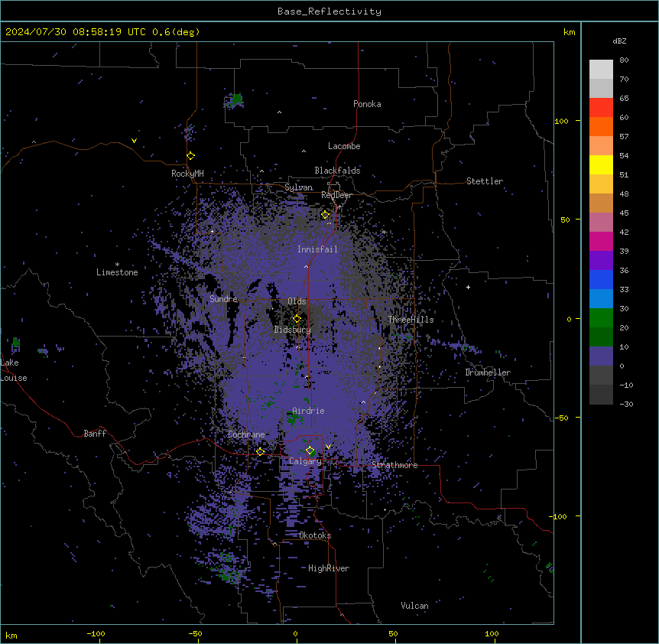This screenshot has width=659, height=644.
Task: Click the Sylvan label on map
Action: pyautogui.click(x=298, y=187)
